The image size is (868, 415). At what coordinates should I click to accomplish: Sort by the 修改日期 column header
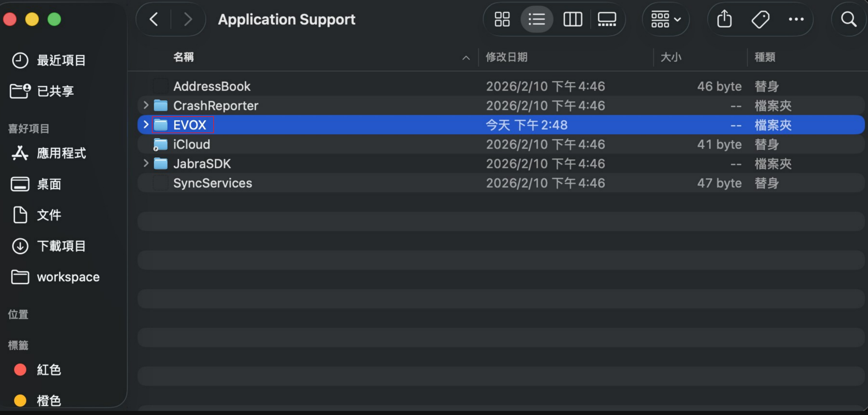click(x=507, y=57)
